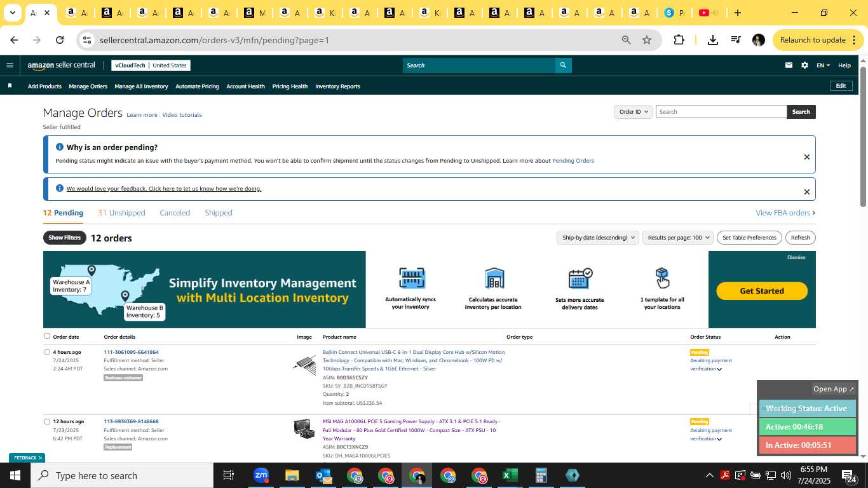This screenshot has width=868, height=488.
Task: Open Calculator from the taskbar
Action: (541, 475)
